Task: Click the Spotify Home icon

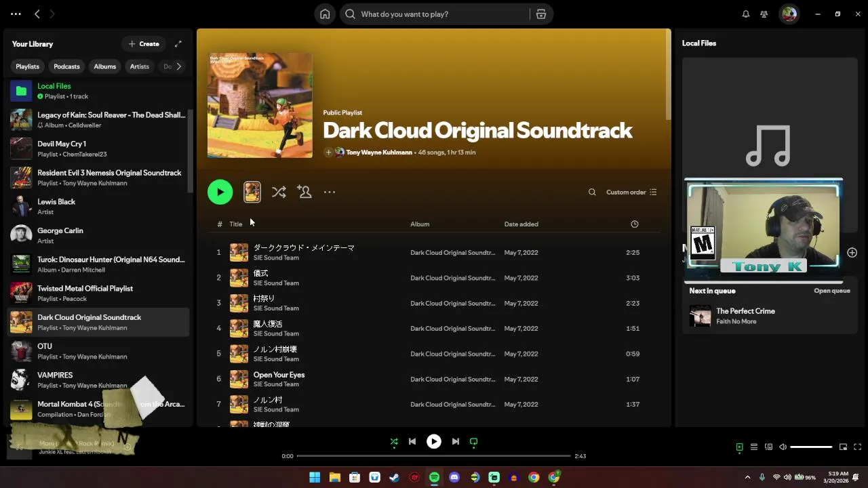Action: (x=325, y=14)
